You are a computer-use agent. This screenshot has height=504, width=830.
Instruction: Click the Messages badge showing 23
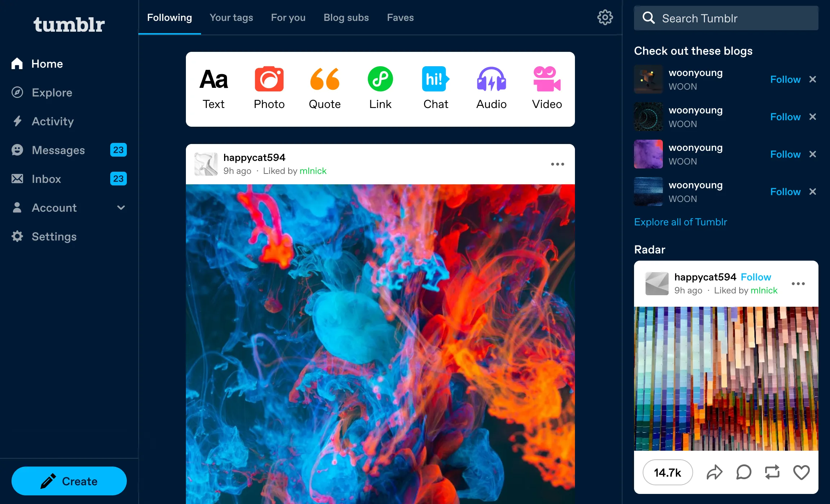(118, 150)
